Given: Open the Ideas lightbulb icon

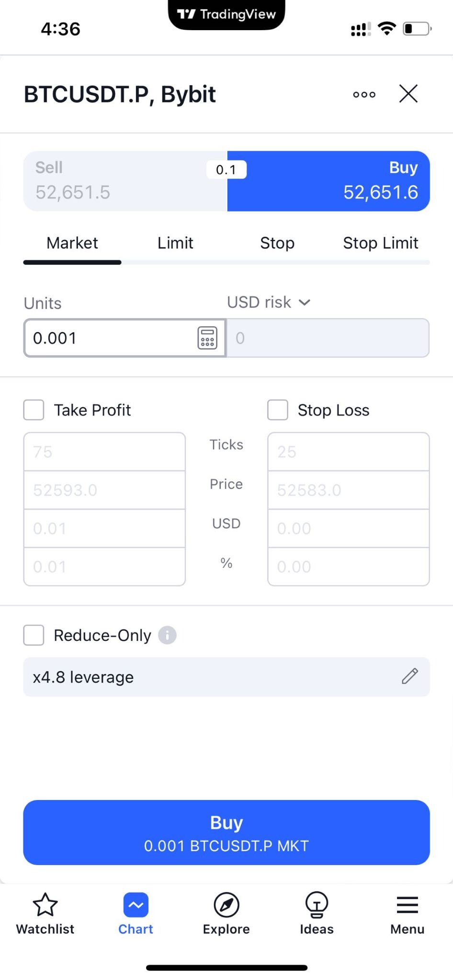Looking at the screenshot, I should [317, 904].
